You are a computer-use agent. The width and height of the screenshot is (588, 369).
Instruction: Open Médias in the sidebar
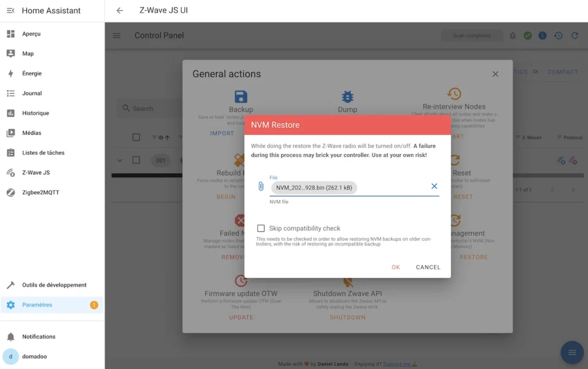(x=52, y=133)
